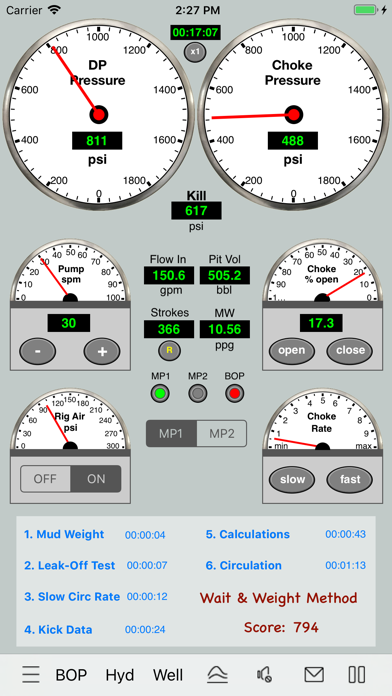Click the Slow Circ Rate time 00:00:12
This screenshot has width=392, height=696.
pos(147,597)
